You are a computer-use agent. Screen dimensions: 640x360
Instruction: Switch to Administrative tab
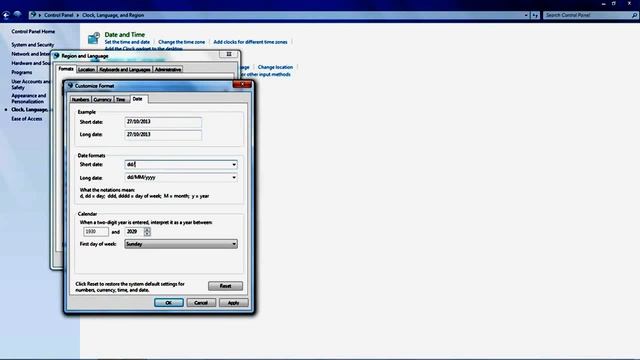coord(168,70)
